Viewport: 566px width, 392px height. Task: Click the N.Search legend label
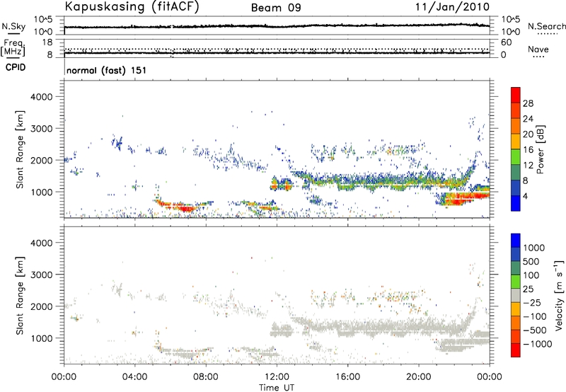click(x=546, y=26)
